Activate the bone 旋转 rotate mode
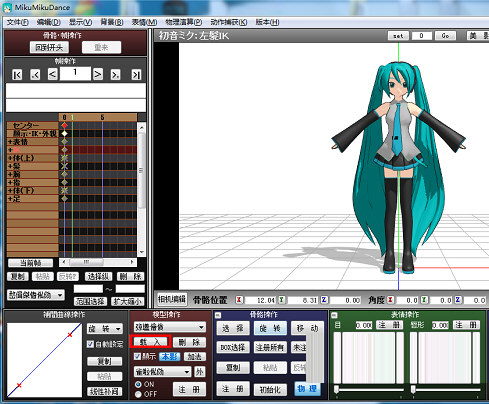This screenshot has height=404, width=489. (270, 328)
